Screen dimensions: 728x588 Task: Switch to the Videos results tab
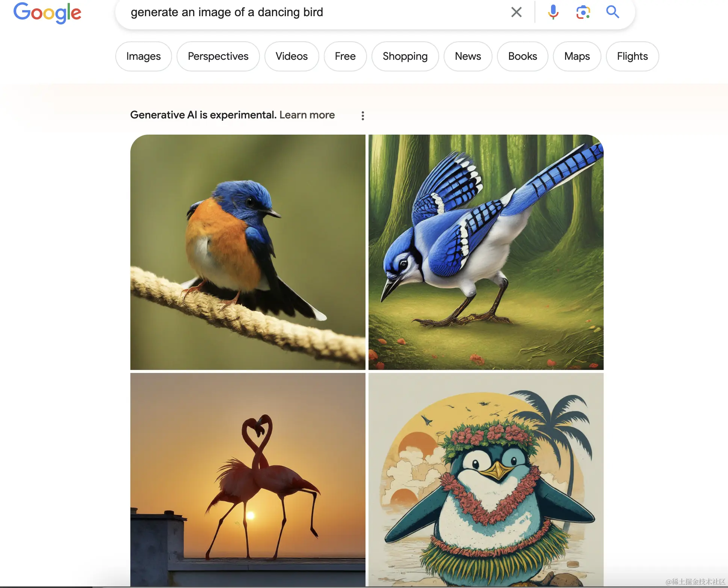(x=292, y=56)
